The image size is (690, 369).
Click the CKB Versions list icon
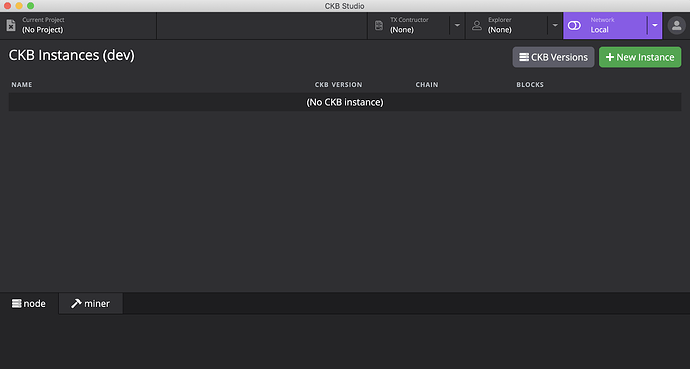click(524, 57)
